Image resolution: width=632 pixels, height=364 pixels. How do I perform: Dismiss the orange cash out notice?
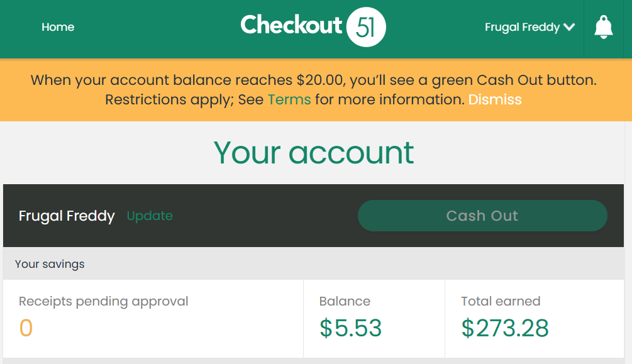point(495,99)
